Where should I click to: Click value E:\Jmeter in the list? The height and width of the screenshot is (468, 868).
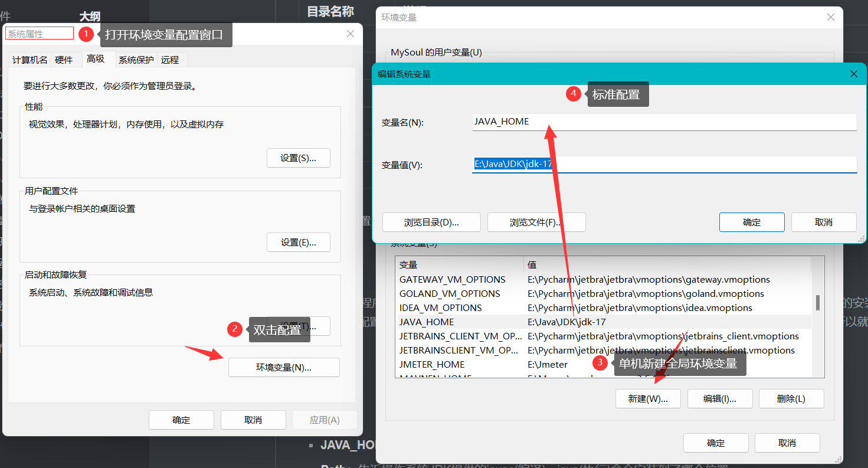(x=548, y=364)
